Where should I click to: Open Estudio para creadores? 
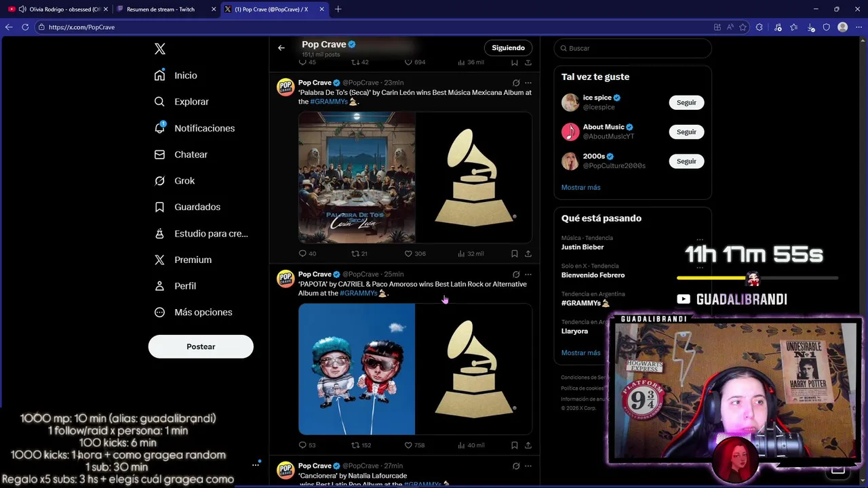click(201, 233)
